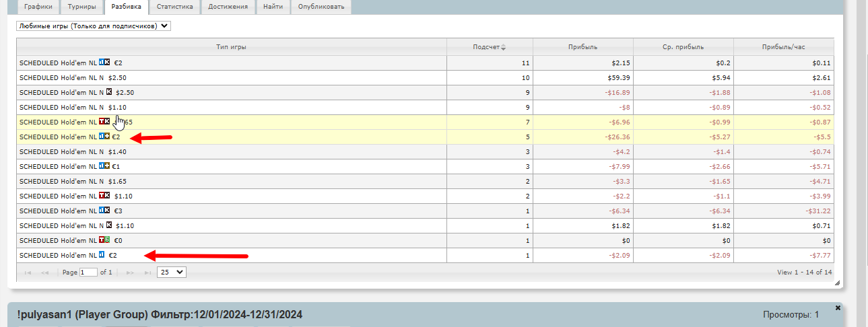Click the profit value $2.15
Viewport: 868px width, 327px height.
(x=621, y=63)
